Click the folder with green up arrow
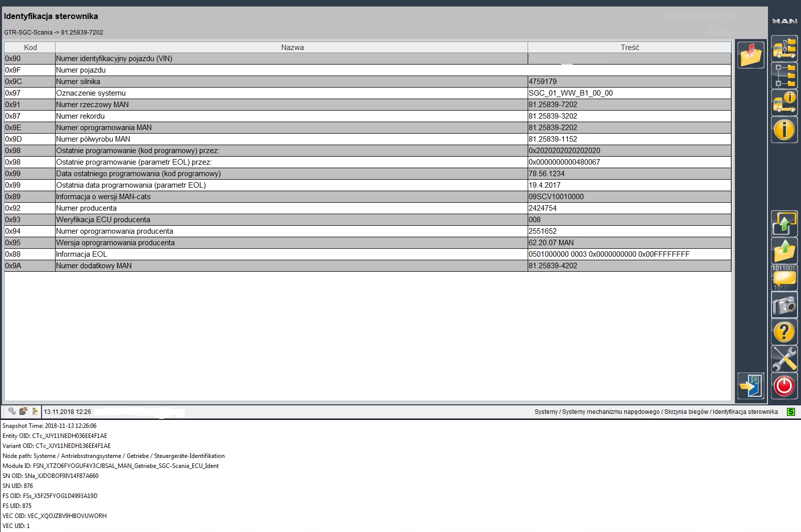 point(784,251)
